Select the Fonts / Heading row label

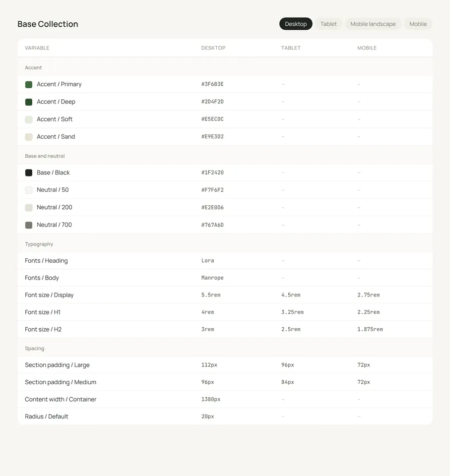click(x=46, y=260)
